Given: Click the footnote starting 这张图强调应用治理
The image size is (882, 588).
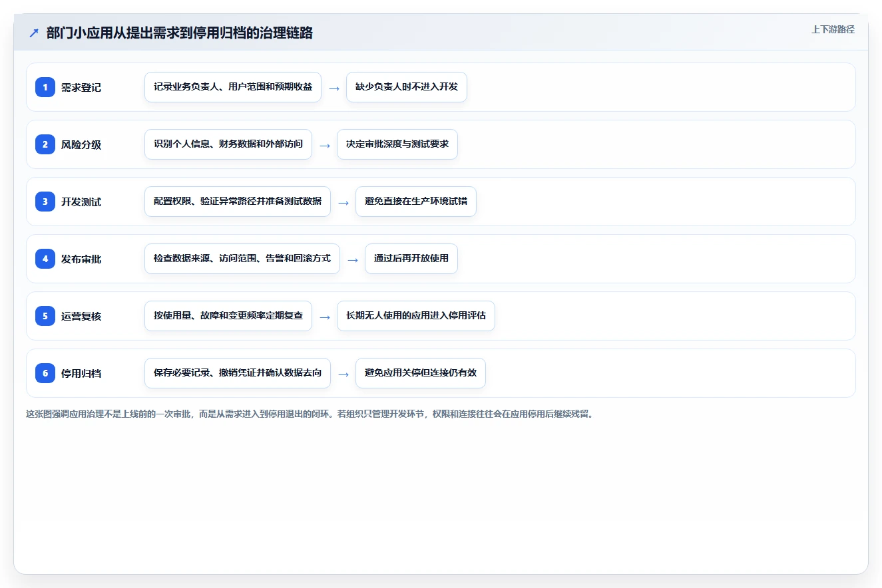Looking at the screenshot, I should click(310, 414).
